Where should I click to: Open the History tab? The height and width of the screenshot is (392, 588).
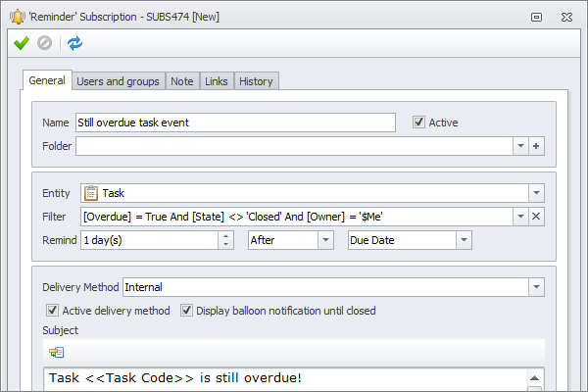[256, 81]
